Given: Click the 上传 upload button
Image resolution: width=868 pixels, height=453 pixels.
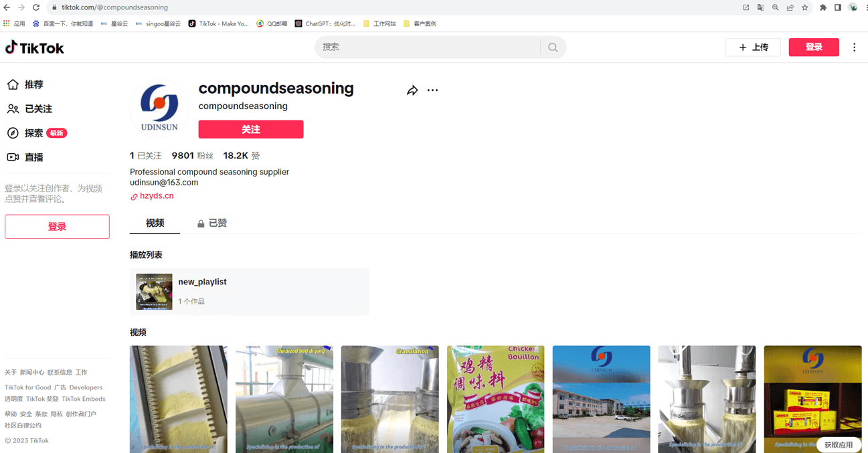Looking at the screenshot, I should pyautogui.click(x=754, y=48).
